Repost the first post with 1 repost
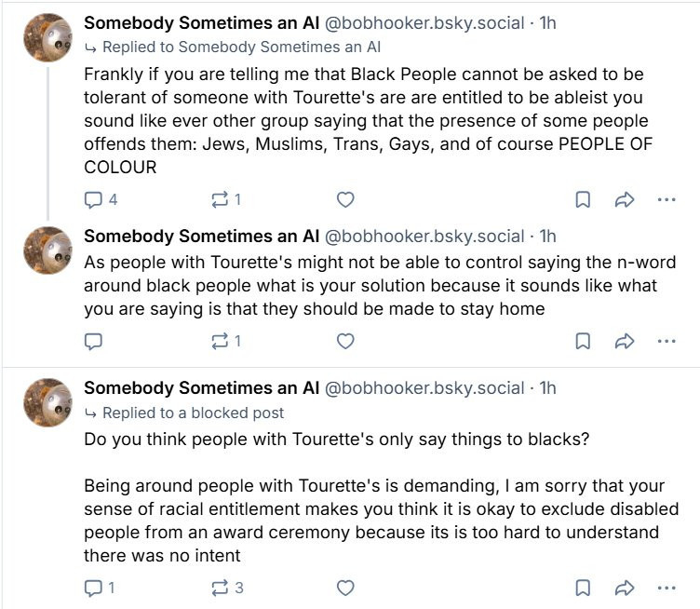The width and height of the screenshot is (700, 609). (221, 199)
